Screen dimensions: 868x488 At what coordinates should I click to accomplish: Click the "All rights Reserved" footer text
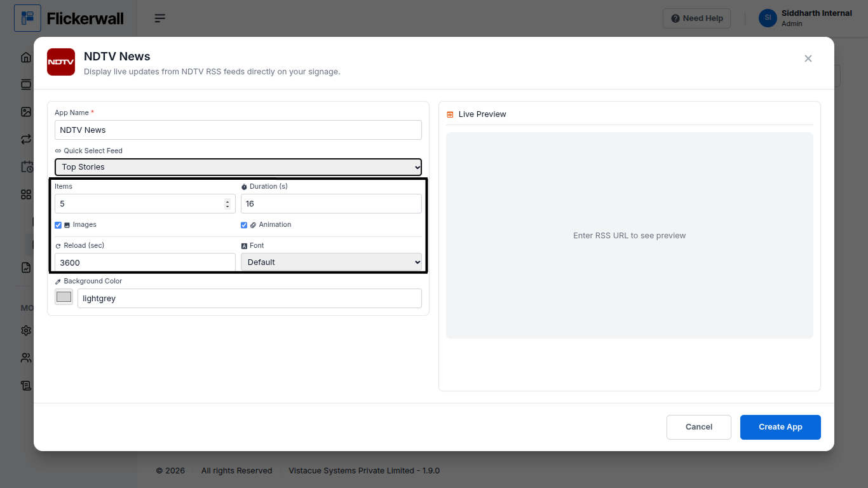coord(236,471)
